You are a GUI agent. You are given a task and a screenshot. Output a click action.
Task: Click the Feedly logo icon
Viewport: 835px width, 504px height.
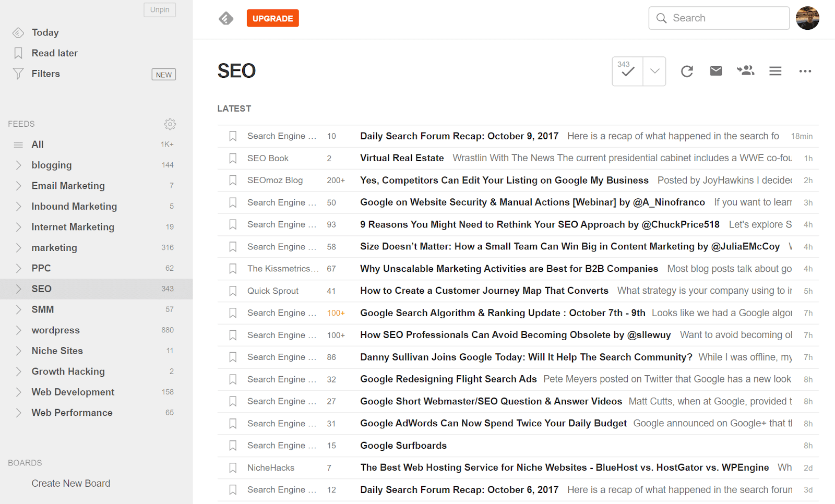point(226,18)
